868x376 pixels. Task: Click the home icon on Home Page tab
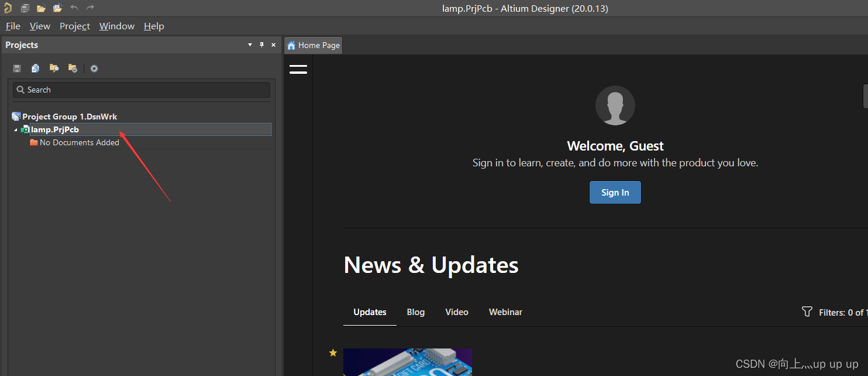[x=291, y=45]
